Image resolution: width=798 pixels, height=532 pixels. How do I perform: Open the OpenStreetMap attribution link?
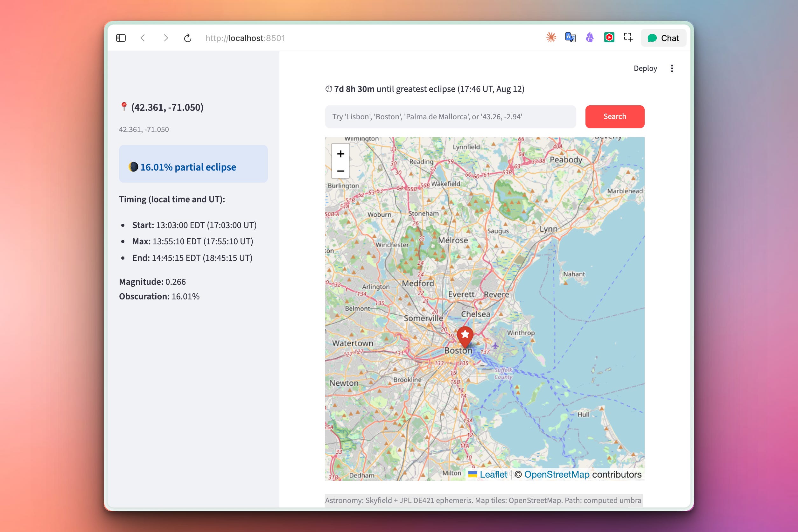[557, 474]
